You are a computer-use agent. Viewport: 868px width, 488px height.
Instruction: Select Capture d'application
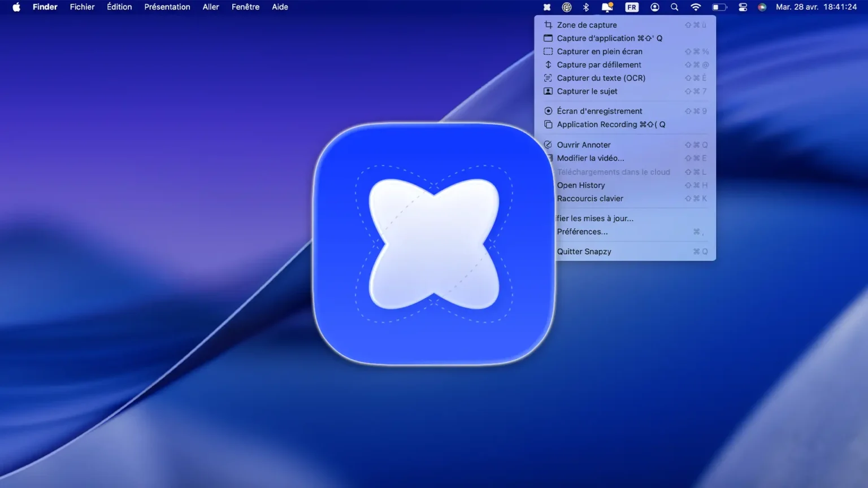(625, 38)
